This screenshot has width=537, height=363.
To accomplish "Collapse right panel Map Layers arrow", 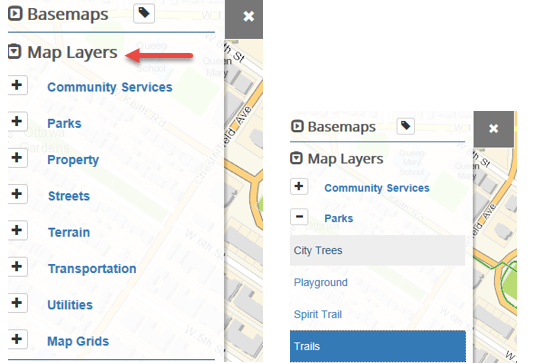I will coord(297,158).
